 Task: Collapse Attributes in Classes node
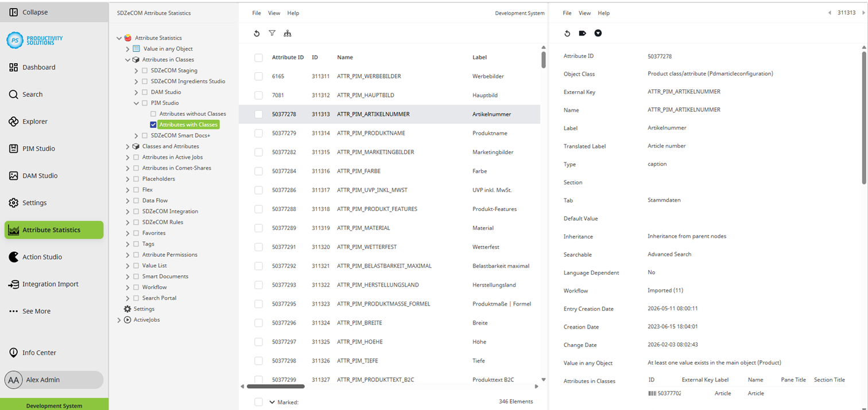128,60
